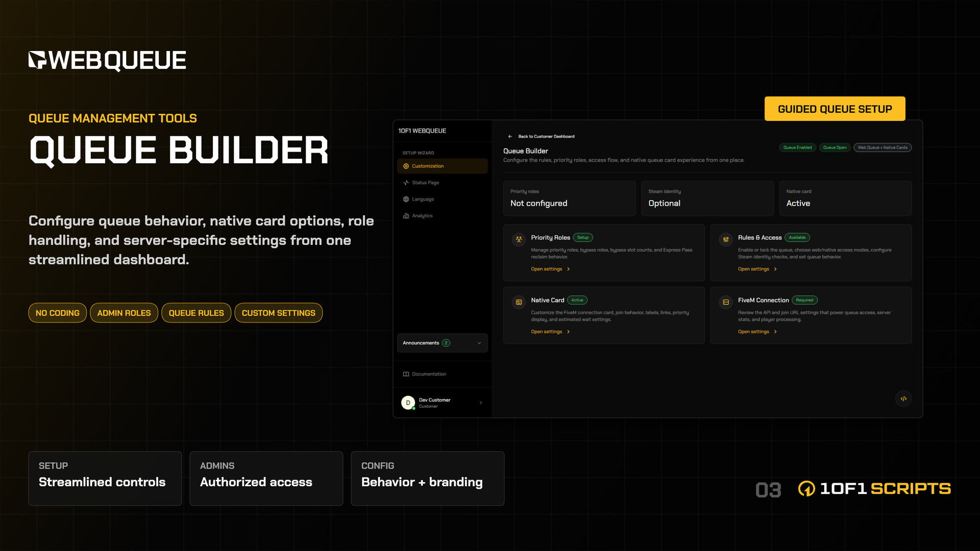Click the Native Card icon
Image resolution: width=980 pixels, height=551 pixels.
click(519, 302)
